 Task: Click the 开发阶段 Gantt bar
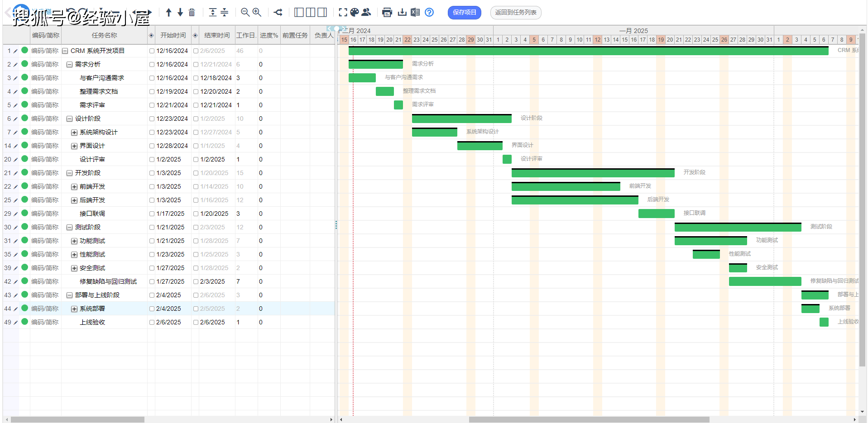click(x=593, y=172)
